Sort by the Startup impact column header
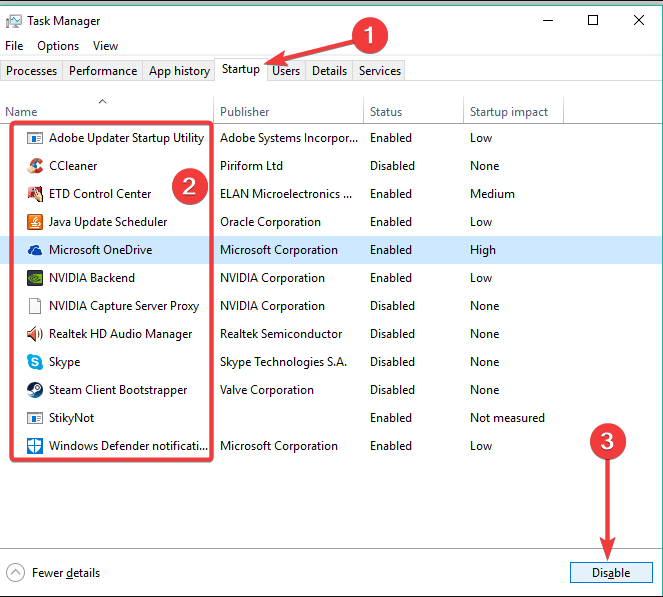Image resolution: width=663 pixels, height=597 pixels. (513, 112)
